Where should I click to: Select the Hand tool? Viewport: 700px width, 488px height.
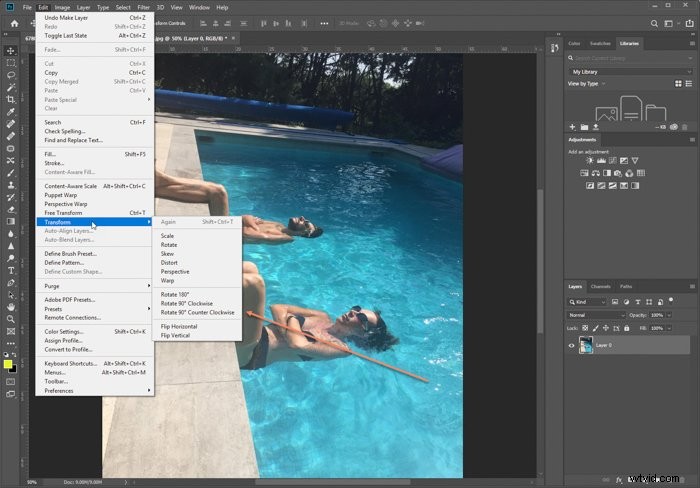[11, 307]
